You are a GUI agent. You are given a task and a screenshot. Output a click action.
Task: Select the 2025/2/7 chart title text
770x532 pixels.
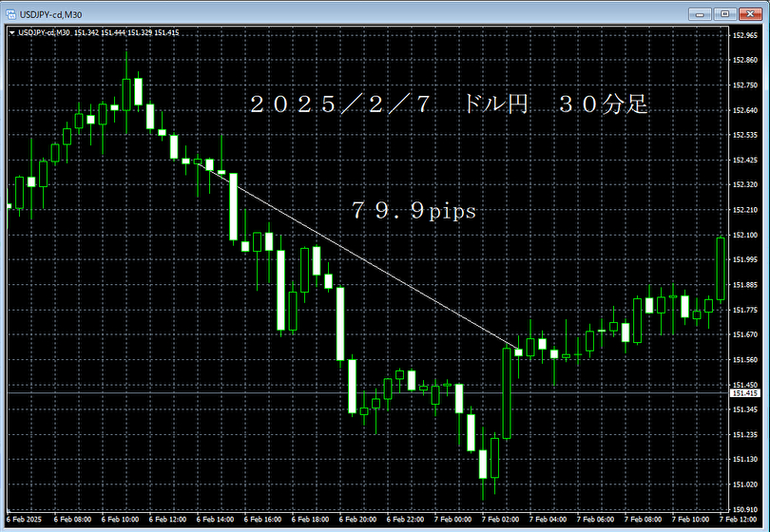[449, 104]
